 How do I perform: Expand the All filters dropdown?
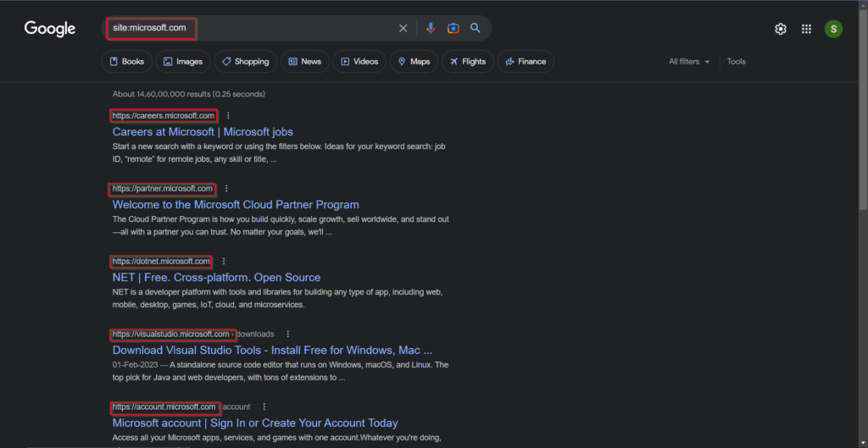pos(688,62)
